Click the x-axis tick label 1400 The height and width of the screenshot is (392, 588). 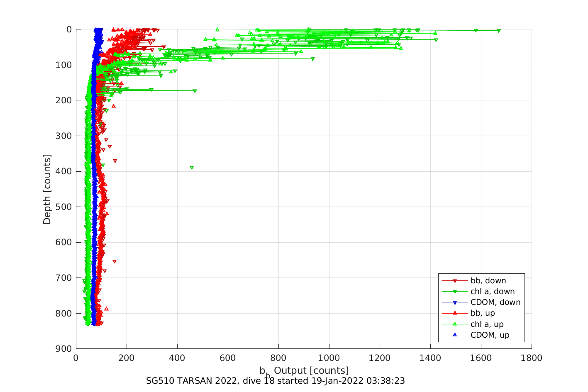(430, 358)
